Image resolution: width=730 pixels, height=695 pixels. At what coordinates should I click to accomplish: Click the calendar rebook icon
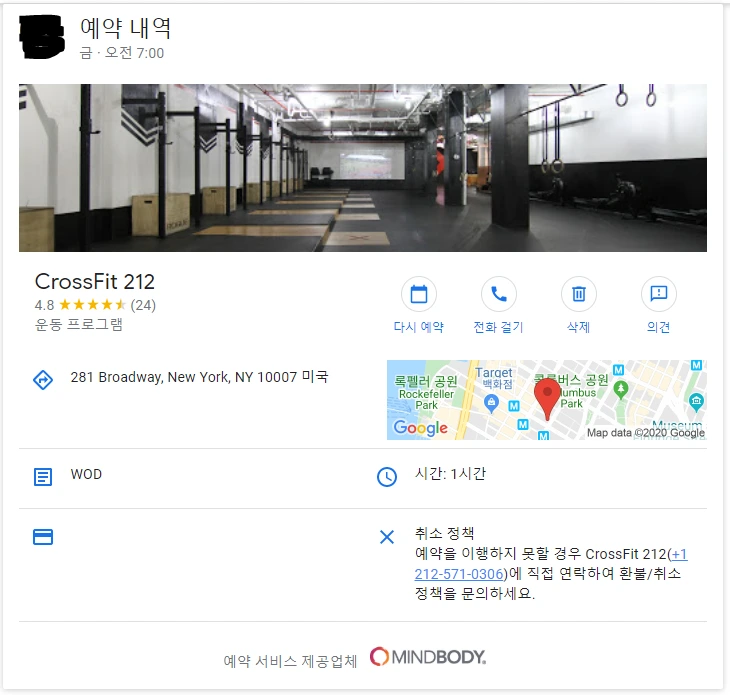(419, 294)
